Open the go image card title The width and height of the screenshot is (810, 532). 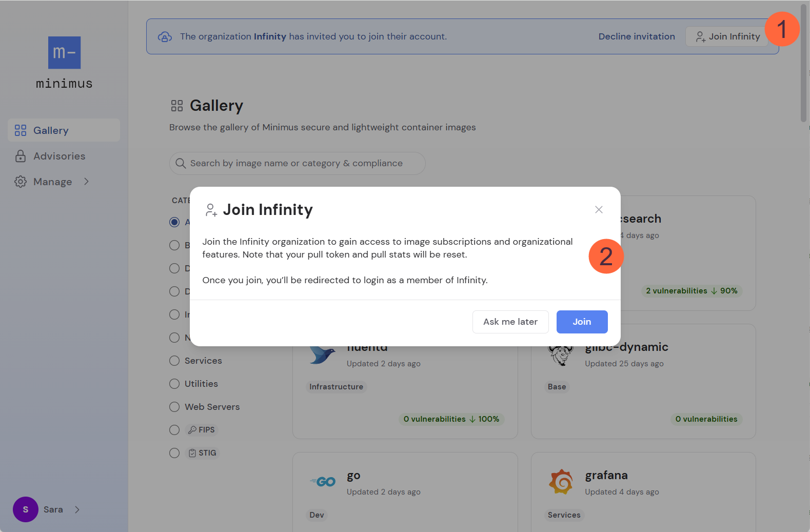point(353,476)
